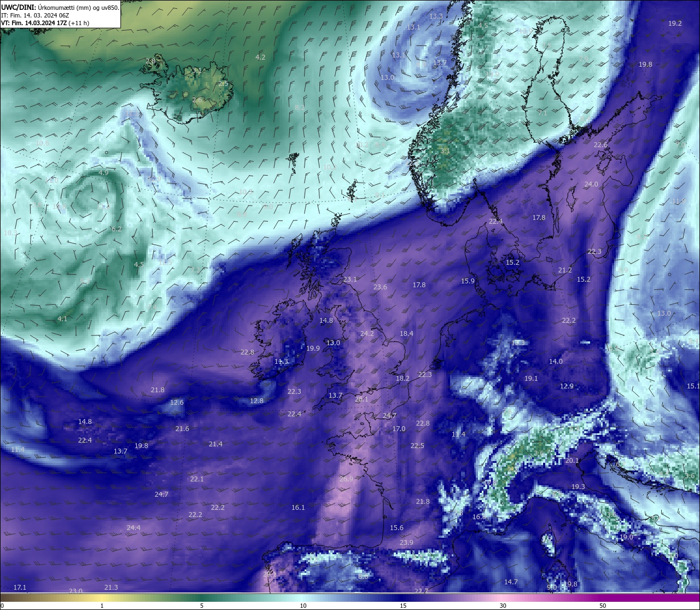The height and width of the screenshot is (610, 700).
Task: Click the 21.4 value on the map
Action: click(x=215, y=444)
